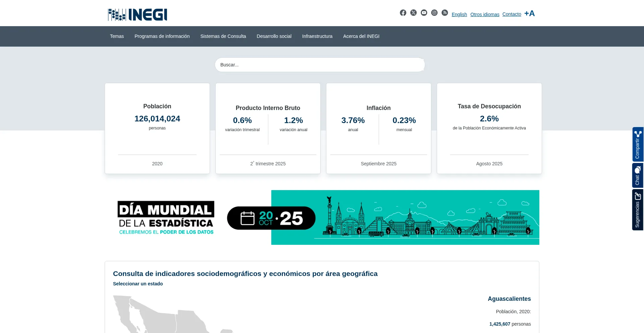Open INEGI's YouTube channel icon
Screen dimensions: 644x333
point(424,13)
